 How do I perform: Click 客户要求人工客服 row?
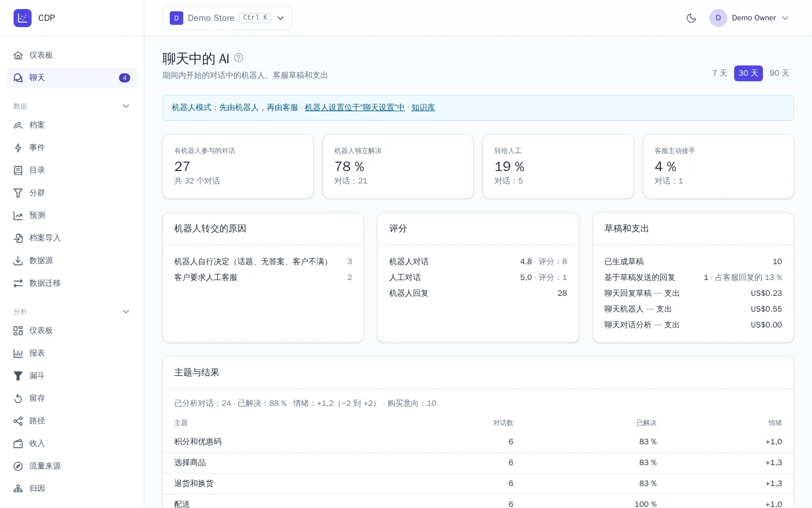click(x=263, y=278)
